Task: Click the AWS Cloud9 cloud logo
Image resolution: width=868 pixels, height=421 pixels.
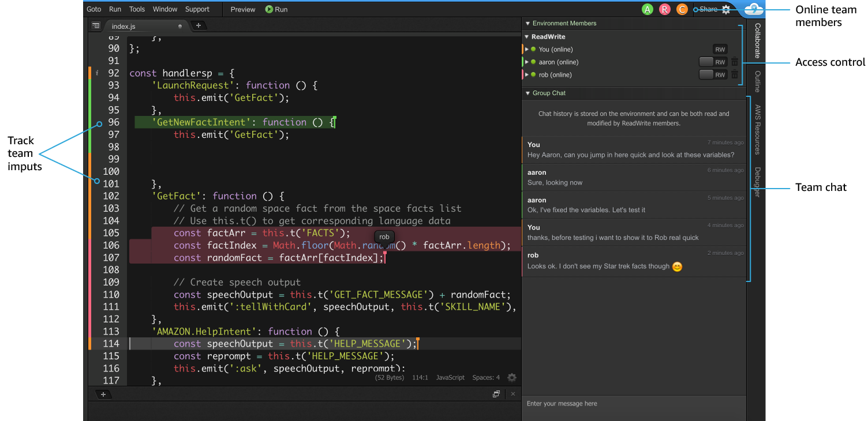Action: pos(754,9)
